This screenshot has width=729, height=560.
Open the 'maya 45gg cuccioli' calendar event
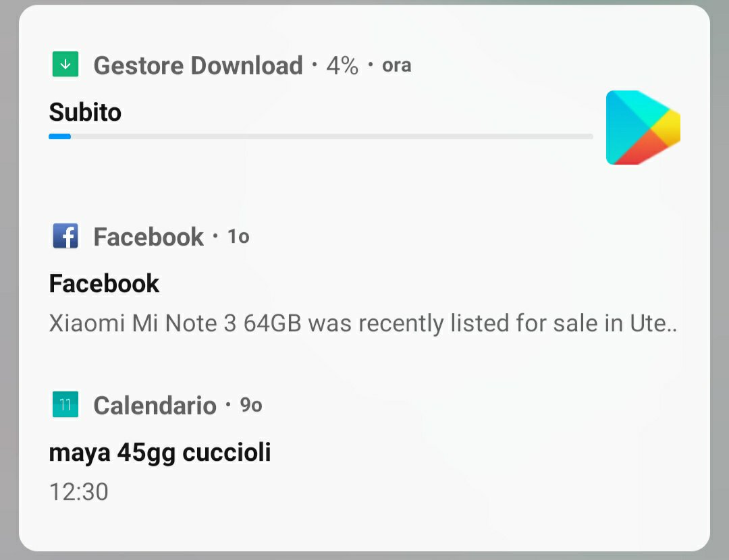click(x=160, y=452)
